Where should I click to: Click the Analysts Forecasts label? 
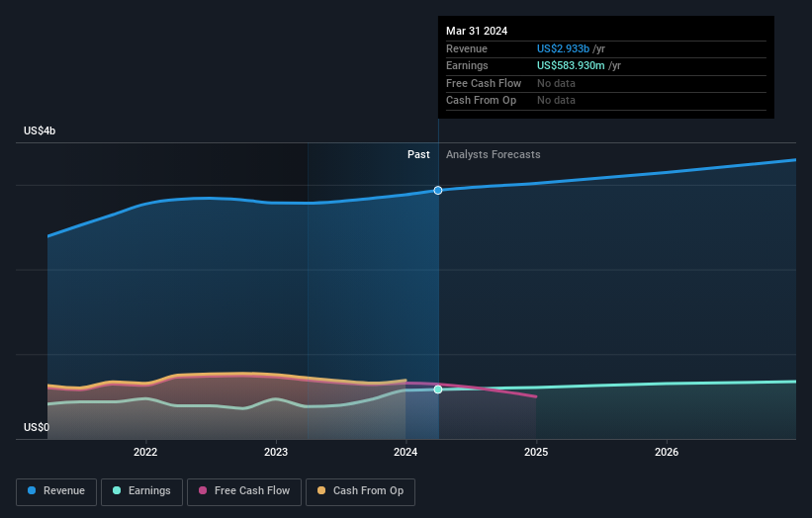pyautogui.click(x=493, y=155)
